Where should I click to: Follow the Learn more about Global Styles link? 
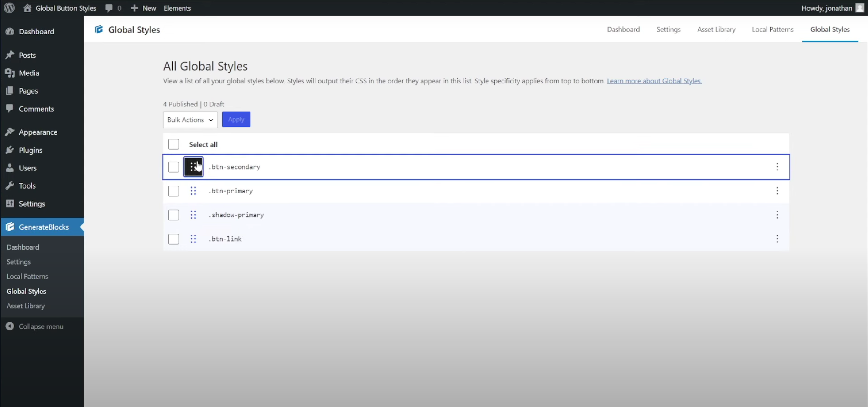click(x=654, y=81)
